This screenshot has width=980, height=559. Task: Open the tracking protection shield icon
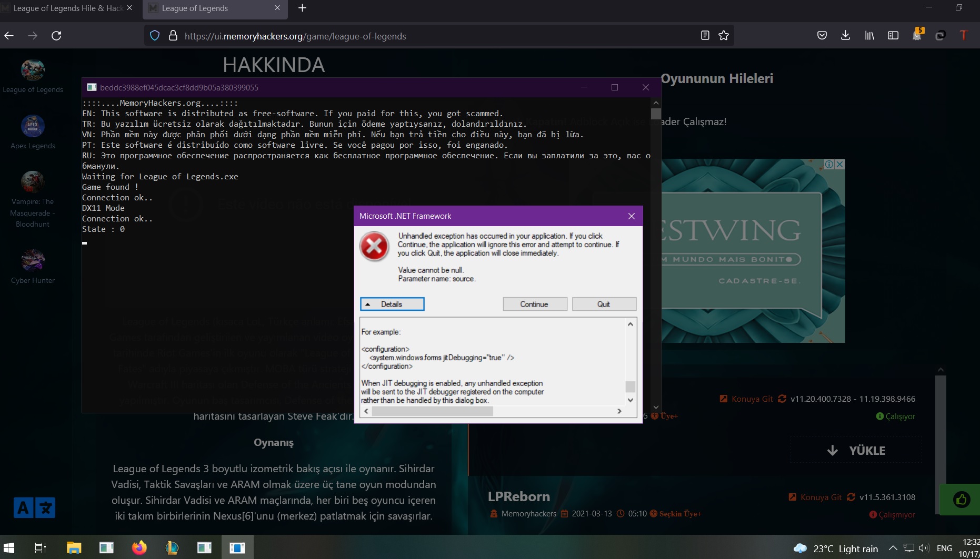(x=155, y=36)
